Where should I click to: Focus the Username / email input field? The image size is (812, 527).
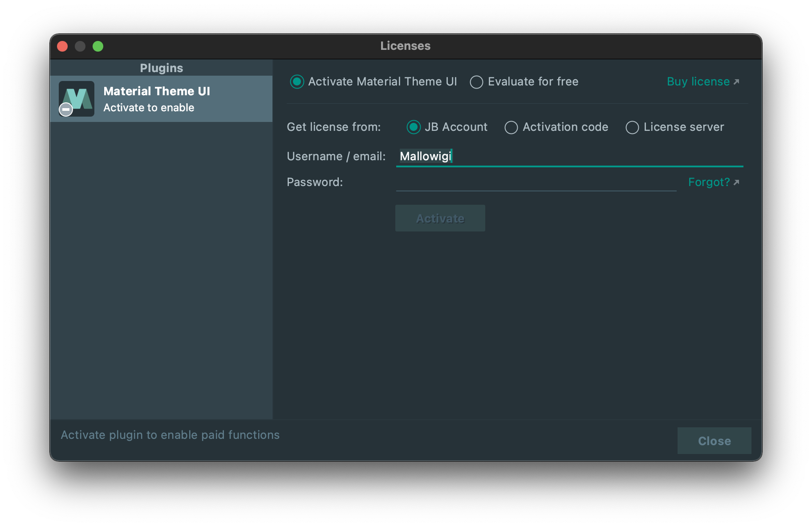569,157
